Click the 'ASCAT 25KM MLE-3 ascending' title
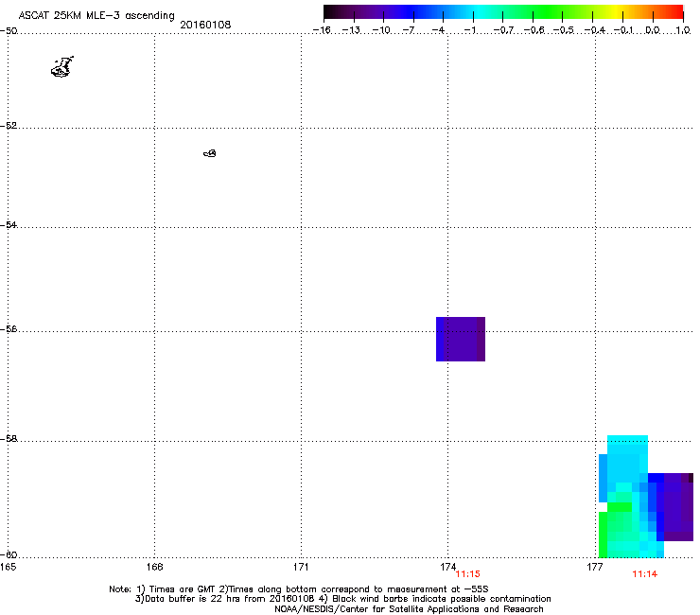Screen dimensions: 700x615 coord(96,16)
